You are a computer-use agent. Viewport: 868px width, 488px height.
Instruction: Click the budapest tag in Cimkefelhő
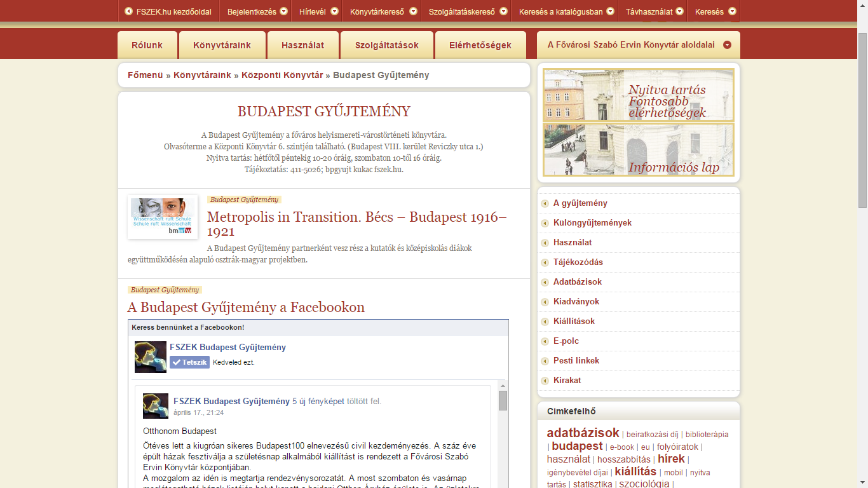tap(577, 446)
